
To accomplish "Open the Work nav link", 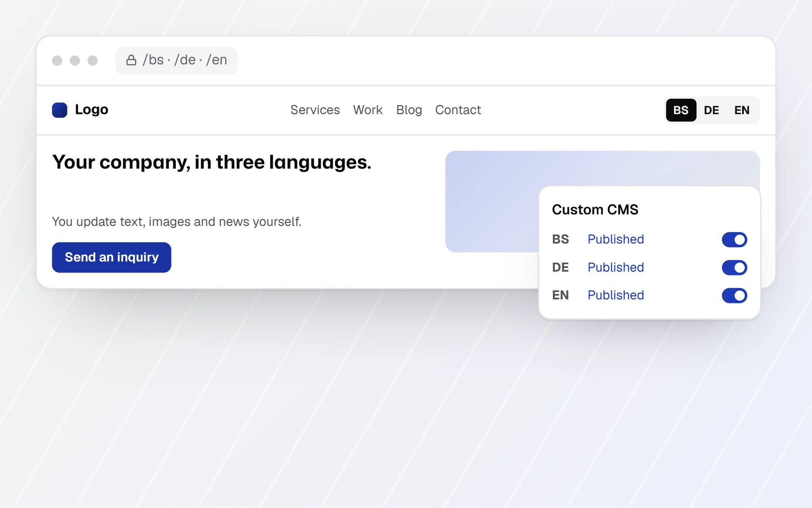I will click(368, 110).
